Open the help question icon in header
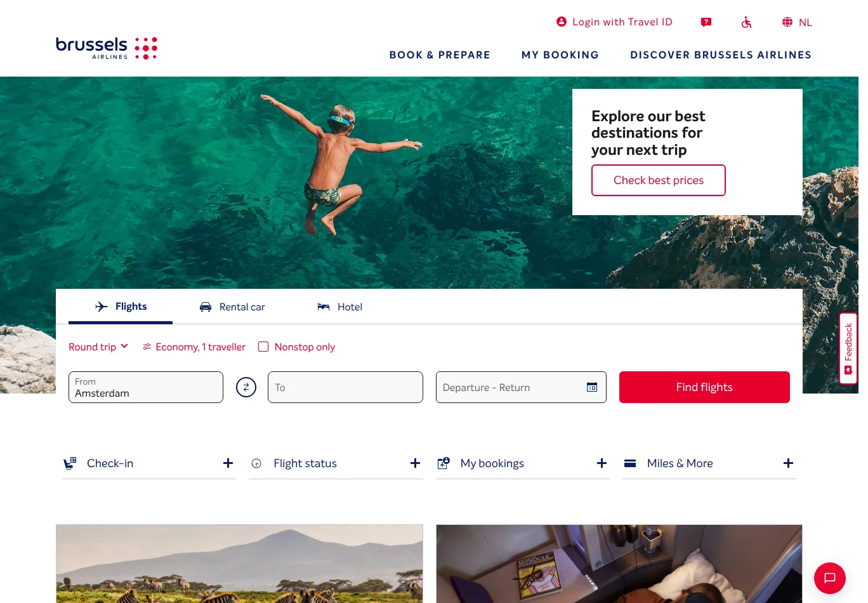 pos(706,22)
